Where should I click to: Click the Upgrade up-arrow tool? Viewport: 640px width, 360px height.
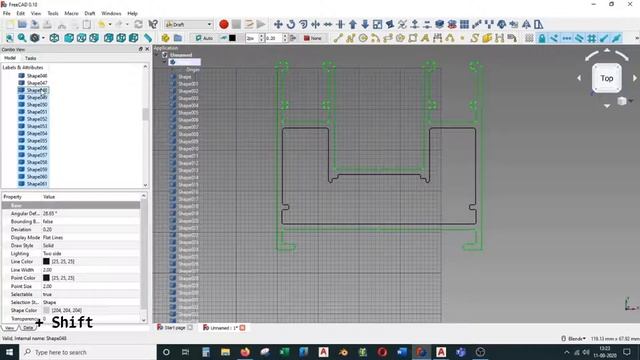tap(353, 24)
